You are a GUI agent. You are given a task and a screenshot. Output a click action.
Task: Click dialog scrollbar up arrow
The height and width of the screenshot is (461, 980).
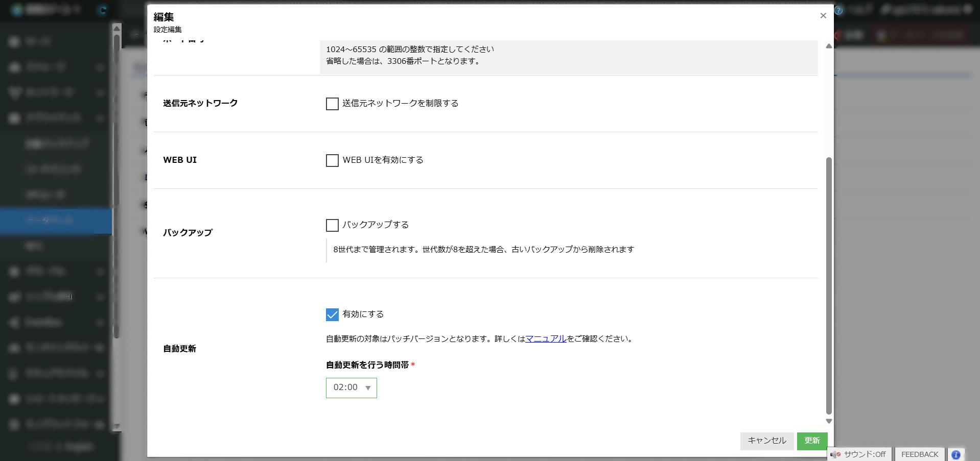[829, 46]
